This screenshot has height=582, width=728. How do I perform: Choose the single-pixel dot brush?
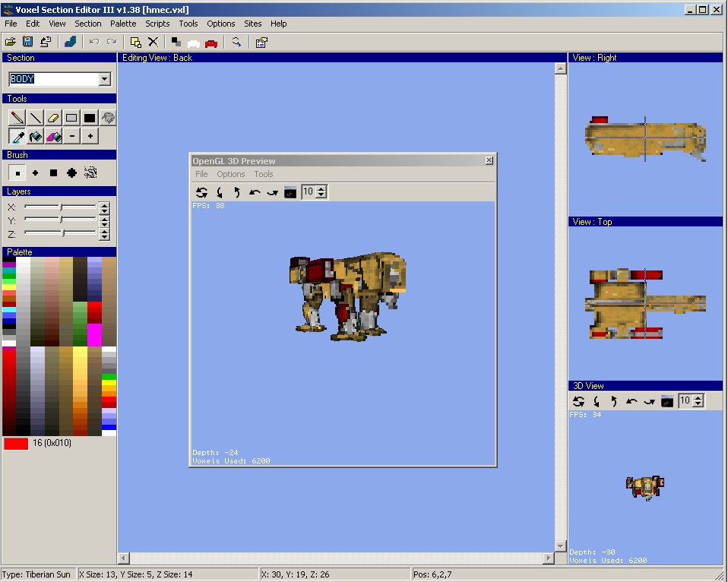pos(17,173)
